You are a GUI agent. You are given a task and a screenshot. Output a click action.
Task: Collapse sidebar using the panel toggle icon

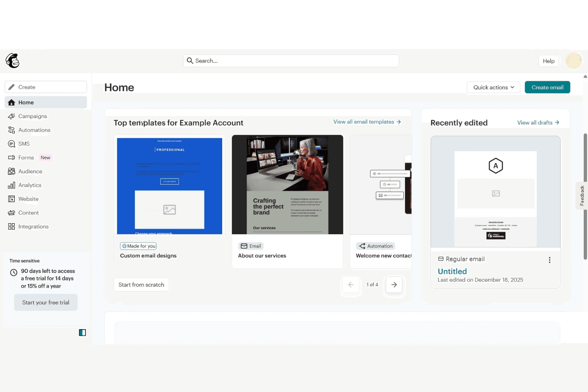coord(82,332)
